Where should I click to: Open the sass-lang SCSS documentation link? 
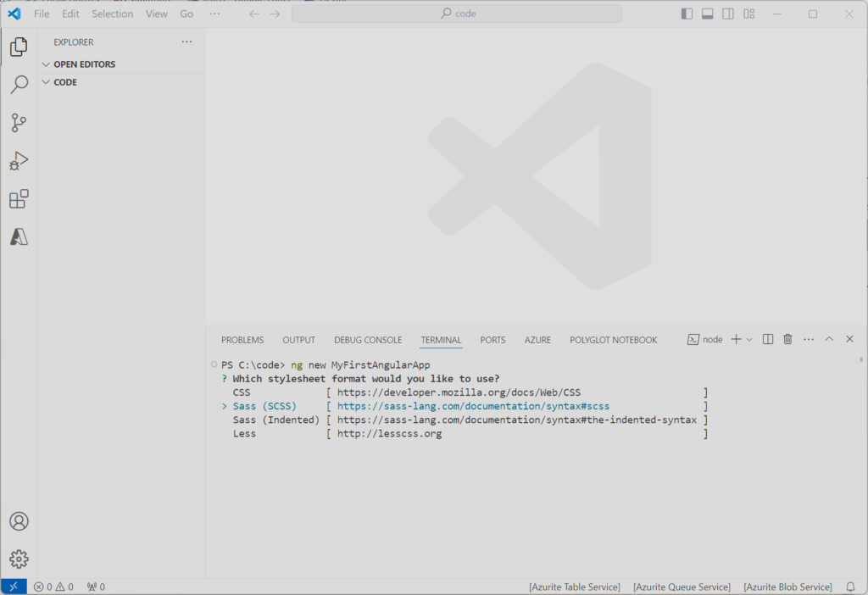tap(473, 406)
